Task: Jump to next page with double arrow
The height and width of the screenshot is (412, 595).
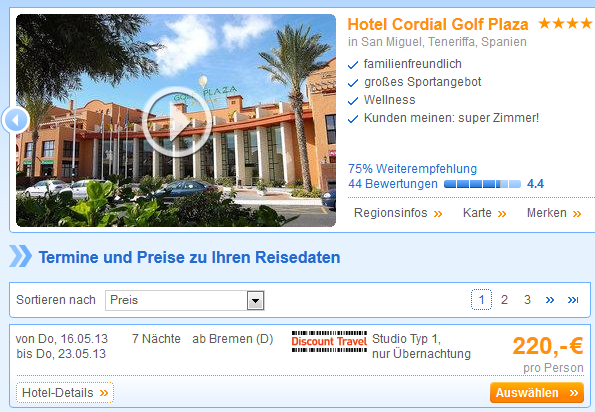Action: tap(550, 300)
